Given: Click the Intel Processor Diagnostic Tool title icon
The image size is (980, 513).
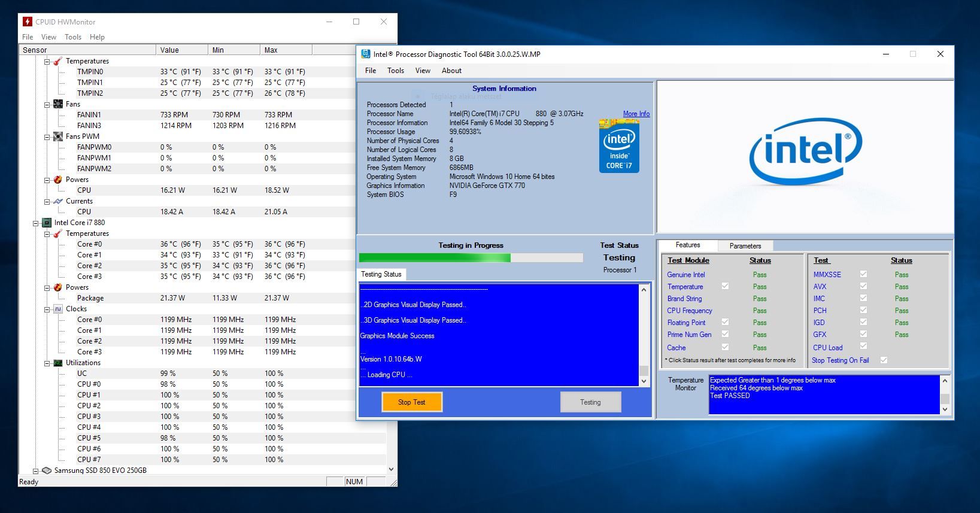Looking at the screenshot, I should 366,54.
